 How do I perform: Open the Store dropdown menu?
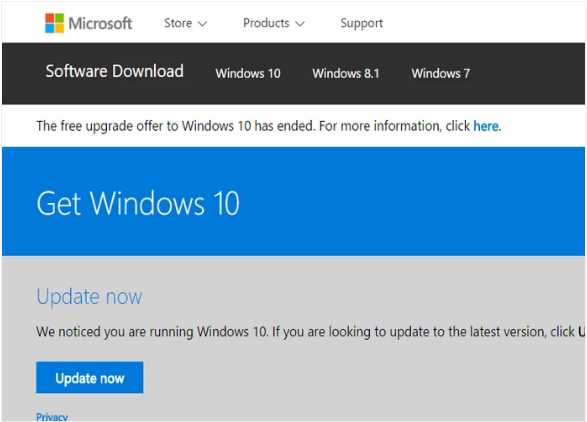point(185,23)
